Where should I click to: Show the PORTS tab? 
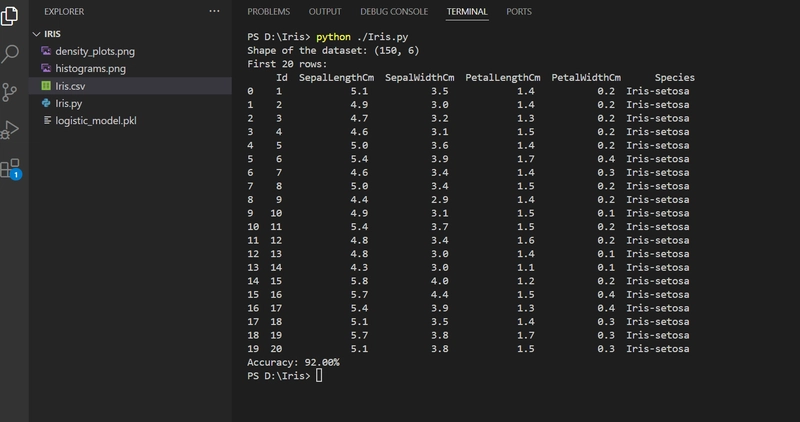coord(519,12)
